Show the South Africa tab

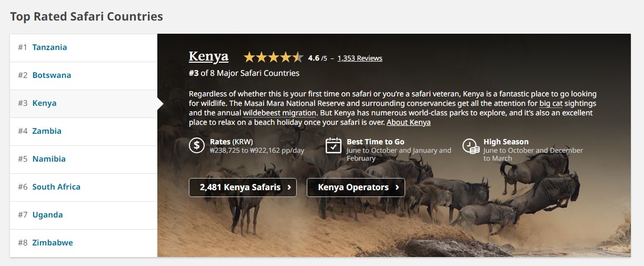pos(84,187)
